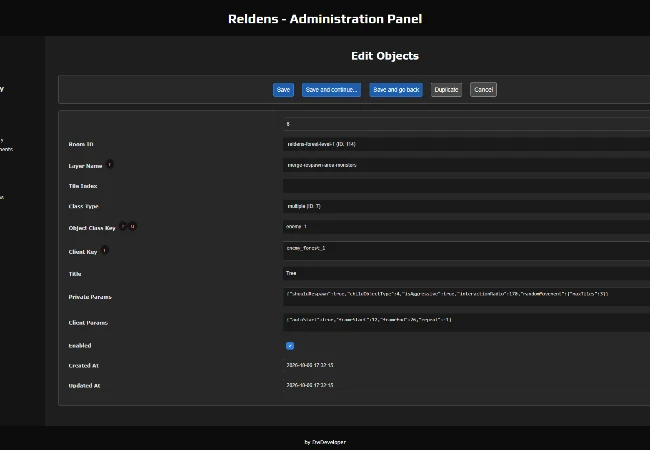
Task: Click the Edit Objects heading
Action: 385,56
